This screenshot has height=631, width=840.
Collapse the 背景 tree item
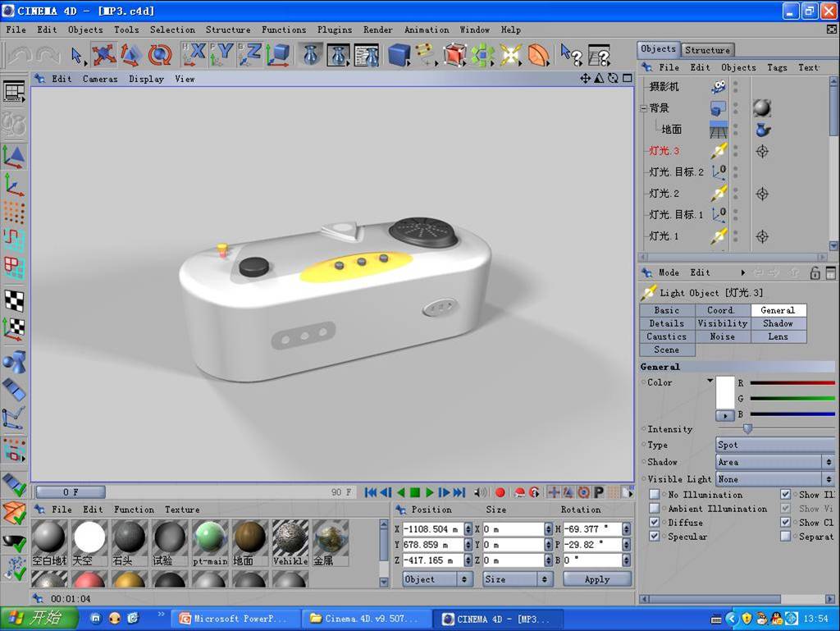(x=644, y=108)
